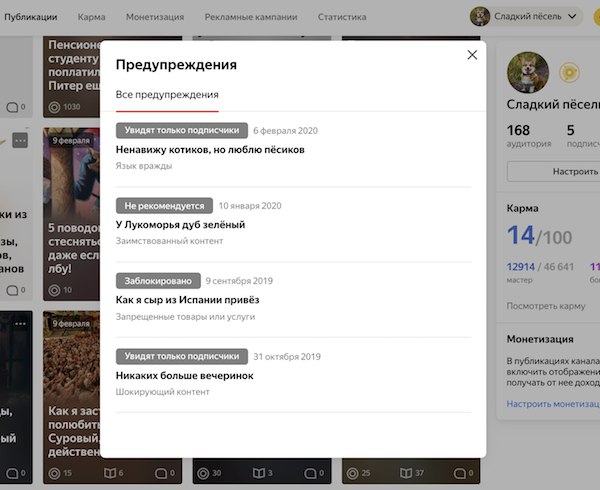Click the corgi avatar in the header
The width and height of the screenshot is (600, 490).
[480, 16]
